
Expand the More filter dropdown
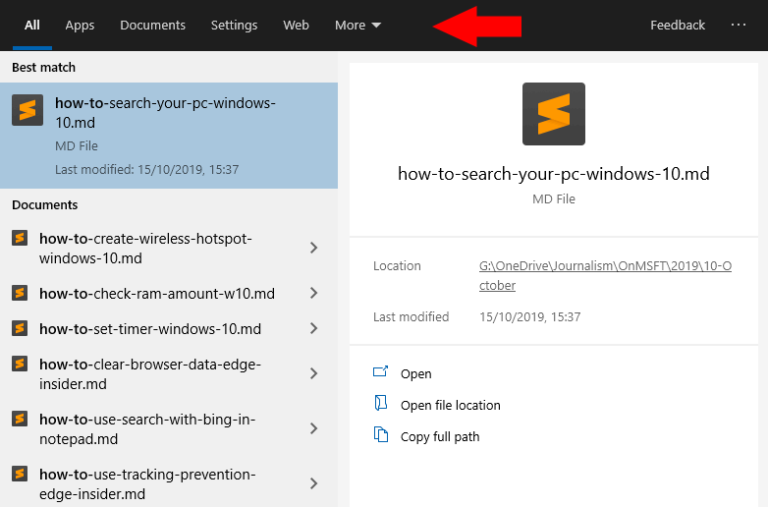358,25
